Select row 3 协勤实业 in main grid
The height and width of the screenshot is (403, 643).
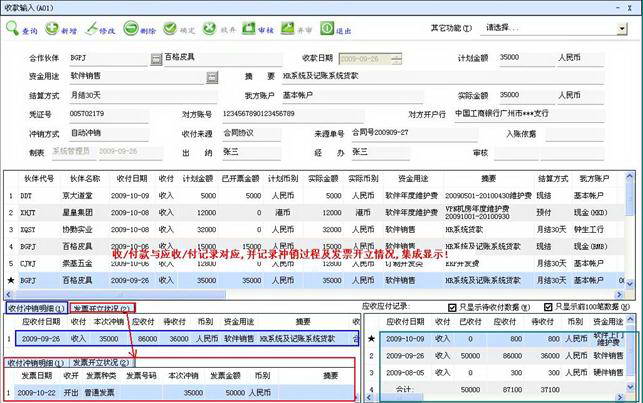pyautogui.click(x=314, y=230)
